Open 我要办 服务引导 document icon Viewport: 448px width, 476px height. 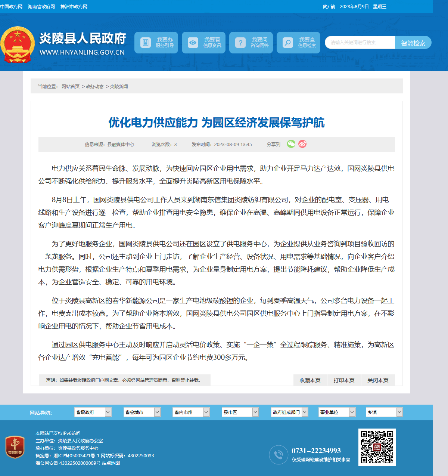(x=145, y=43)
